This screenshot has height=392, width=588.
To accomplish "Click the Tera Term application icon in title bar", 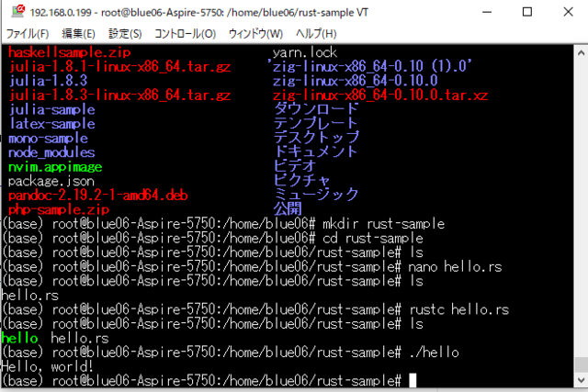I will point(17,11).
